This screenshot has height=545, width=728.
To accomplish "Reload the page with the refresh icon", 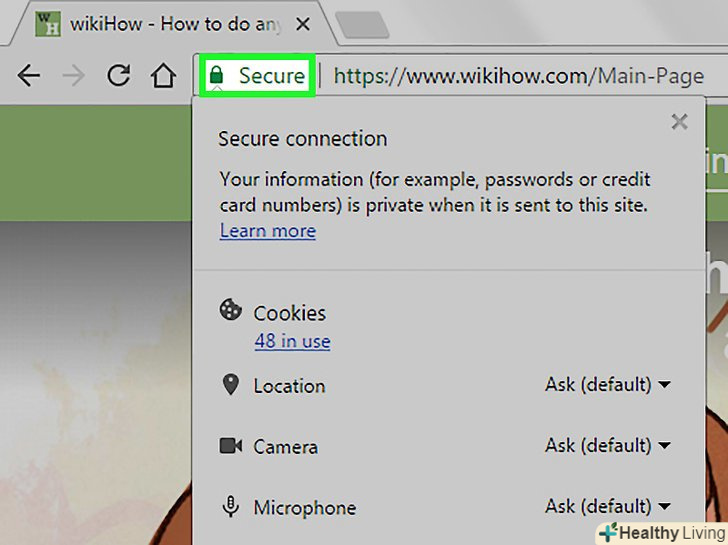I will pyautogui.click(x=118, y=75).
